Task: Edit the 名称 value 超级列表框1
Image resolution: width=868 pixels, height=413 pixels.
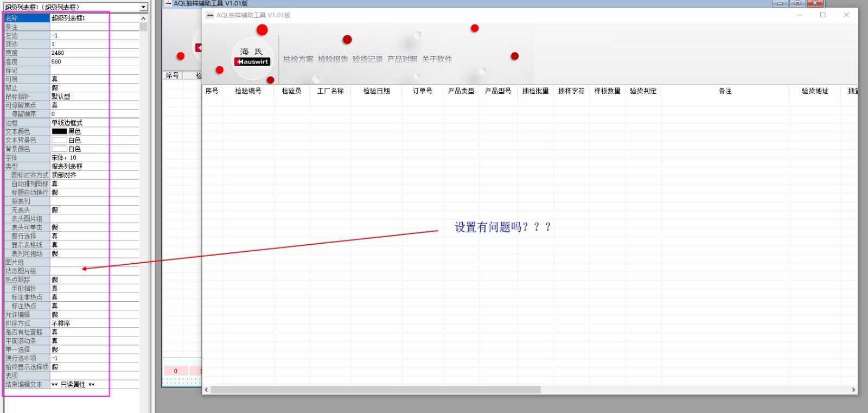Action: pos(94,18)
